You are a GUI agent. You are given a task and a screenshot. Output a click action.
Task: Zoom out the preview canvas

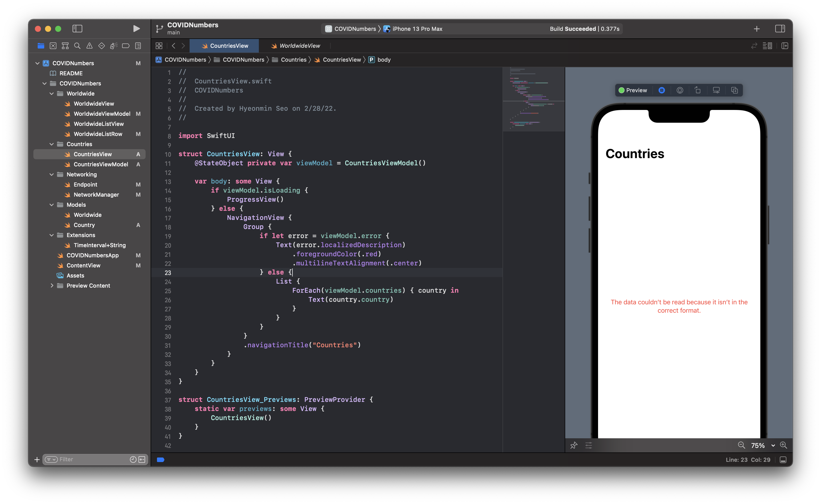pyautogui.click(x=741, y=445)
